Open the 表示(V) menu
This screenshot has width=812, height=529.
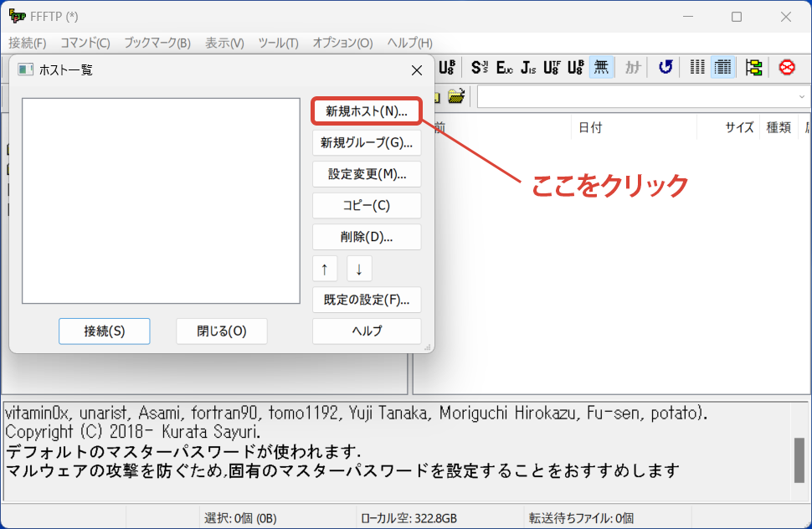[x=224, y=43]
